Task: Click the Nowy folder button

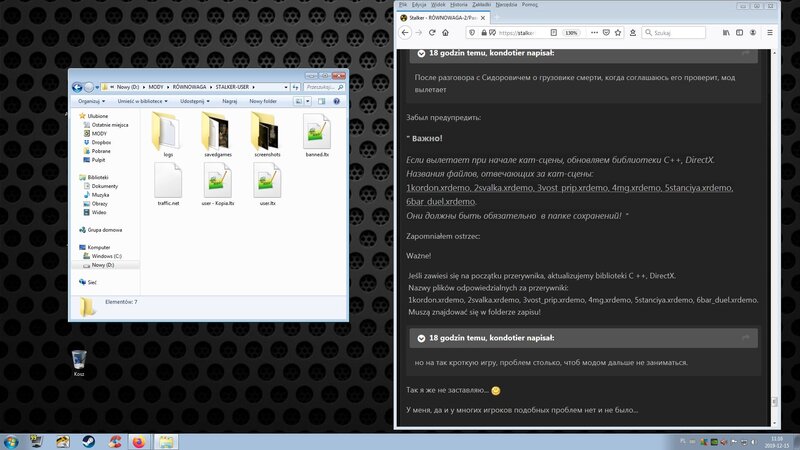Action: coord(262,101)
